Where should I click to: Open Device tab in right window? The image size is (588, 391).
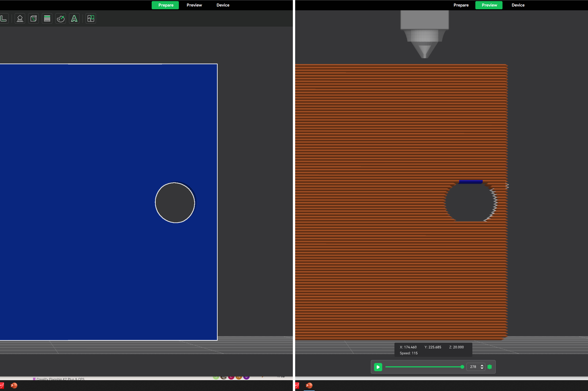click(518, 5)
